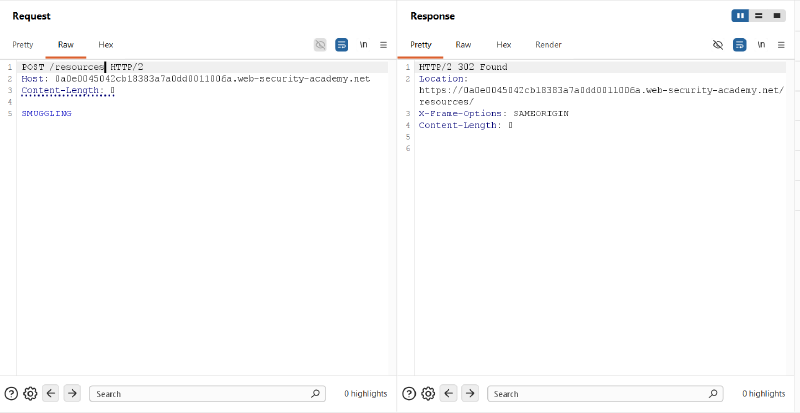Toggle word wrap icon in Request panel
This screenshot has width=800, height=413.
pos(341,45)
